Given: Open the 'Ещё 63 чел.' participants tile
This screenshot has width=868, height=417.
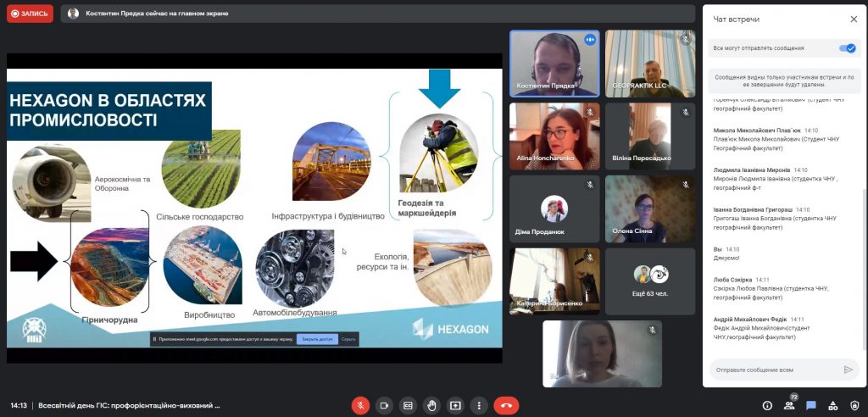Looking at the screenshot, I should click(650, 281).
